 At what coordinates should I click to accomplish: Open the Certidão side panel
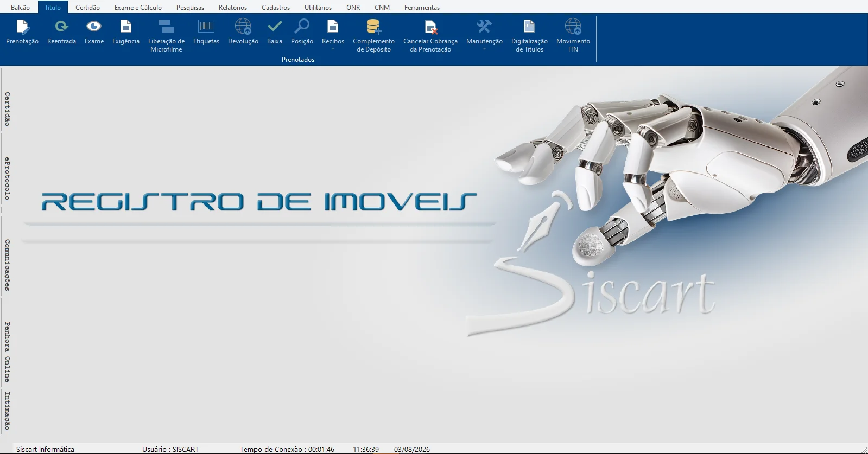[7, 109]
